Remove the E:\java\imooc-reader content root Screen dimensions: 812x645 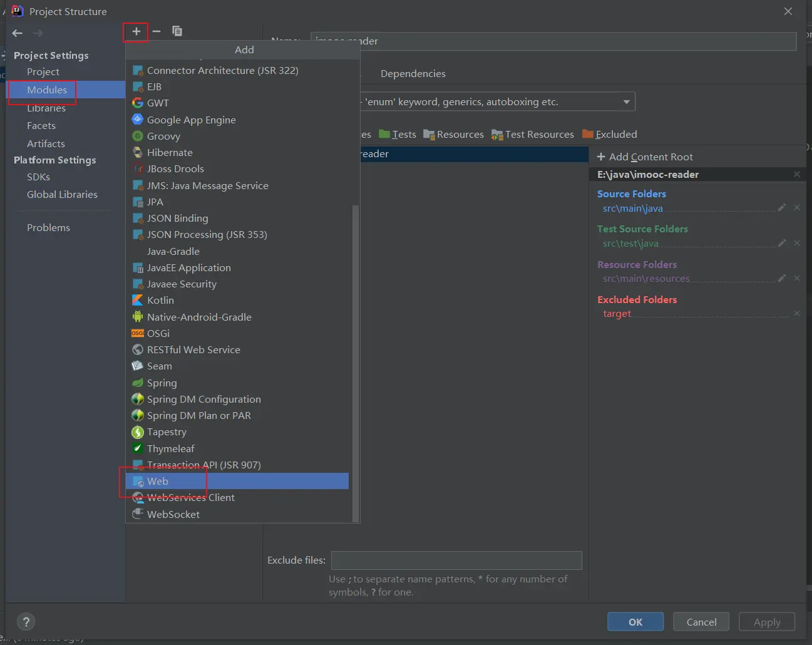click(796, 175)
